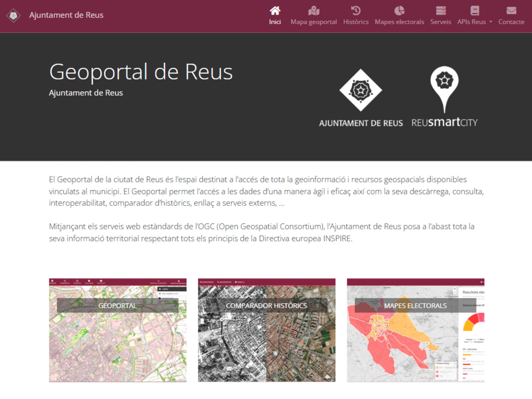This screenshot has width=532, height=399.
Task: Click the Ajuntament de Reus diamond logo
Action: point(361,90)
